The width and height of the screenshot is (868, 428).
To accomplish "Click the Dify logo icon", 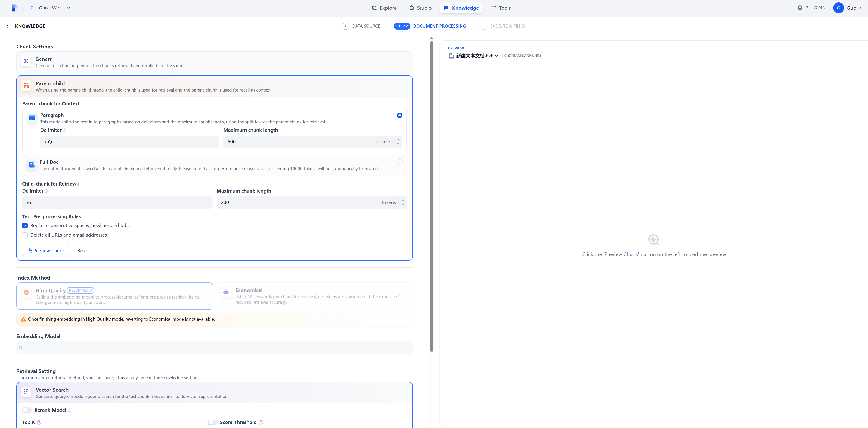I will [14, 8].
